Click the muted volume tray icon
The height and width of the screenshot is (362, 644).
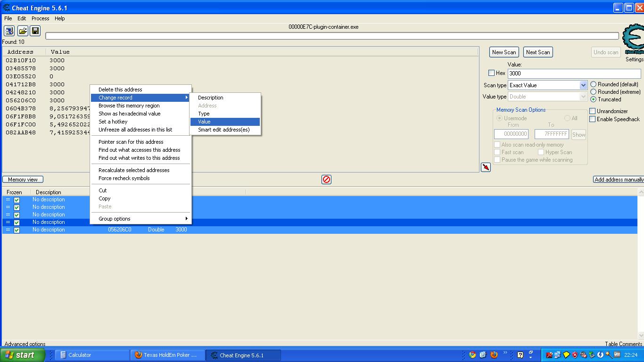click(x=583, y=355)
